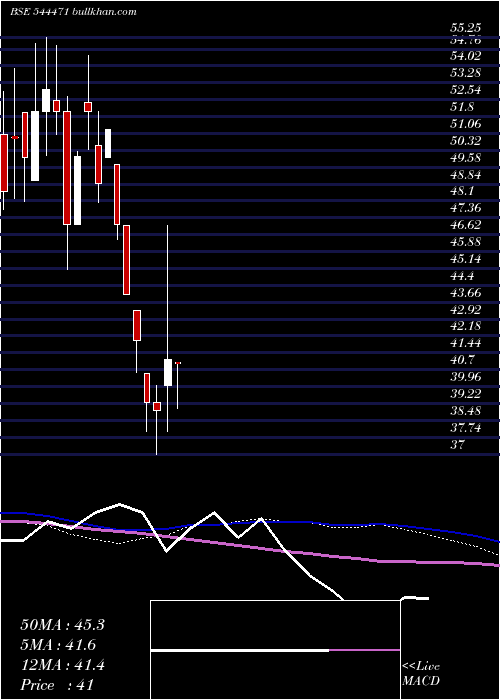Click the 37 price level label
The image size is (500, 700).
pos(457,444)
